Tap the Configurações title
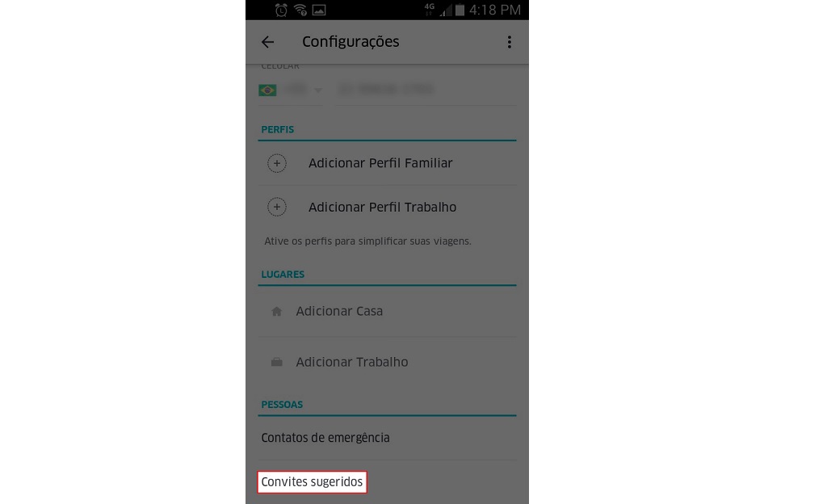Image resolution: width=827 pixels, height=504 pixels. tap(351, 42)
